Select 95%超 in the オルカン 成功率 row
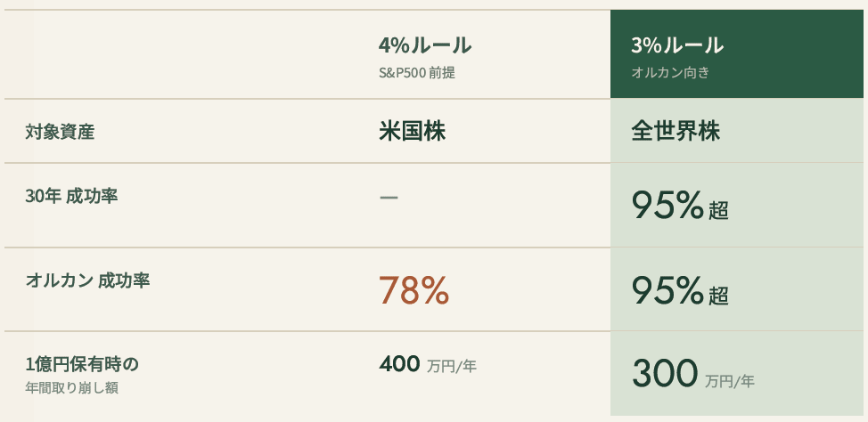 (679, 291)
